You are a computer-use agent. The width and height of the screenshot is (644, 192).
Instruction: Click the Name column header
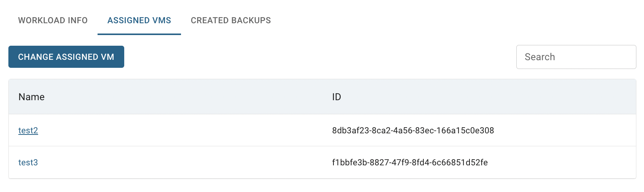coord(32,97)
